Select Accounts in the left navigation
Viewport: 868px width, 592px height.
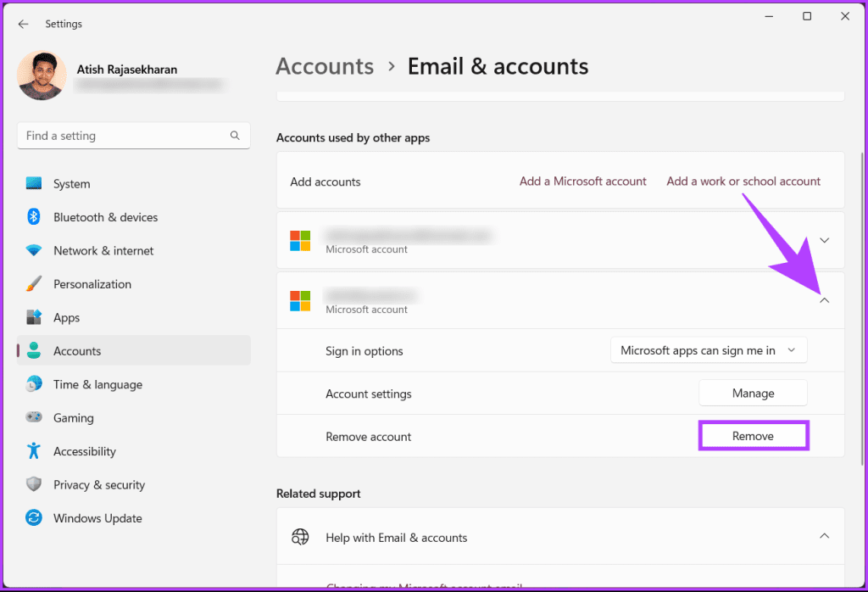click(x=77, y=350)
